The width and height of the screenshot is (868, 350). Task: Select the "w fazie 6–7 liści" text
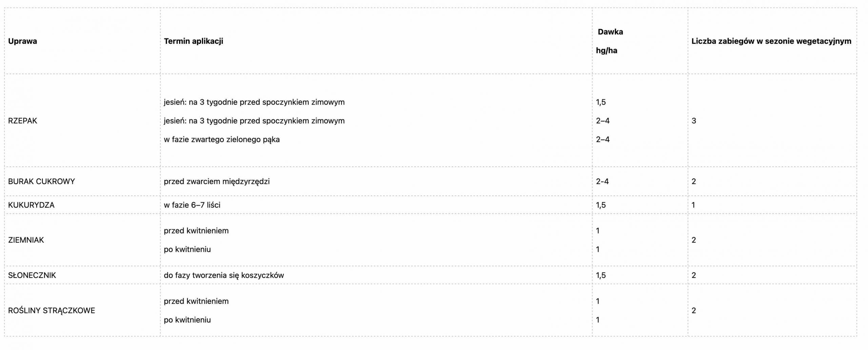(x=192, y=205)
